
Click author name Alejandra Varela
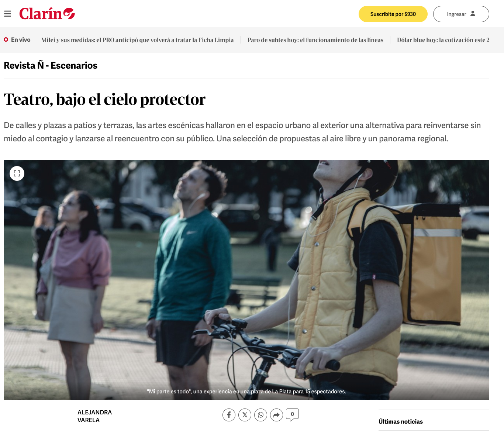tap(94, 416)
